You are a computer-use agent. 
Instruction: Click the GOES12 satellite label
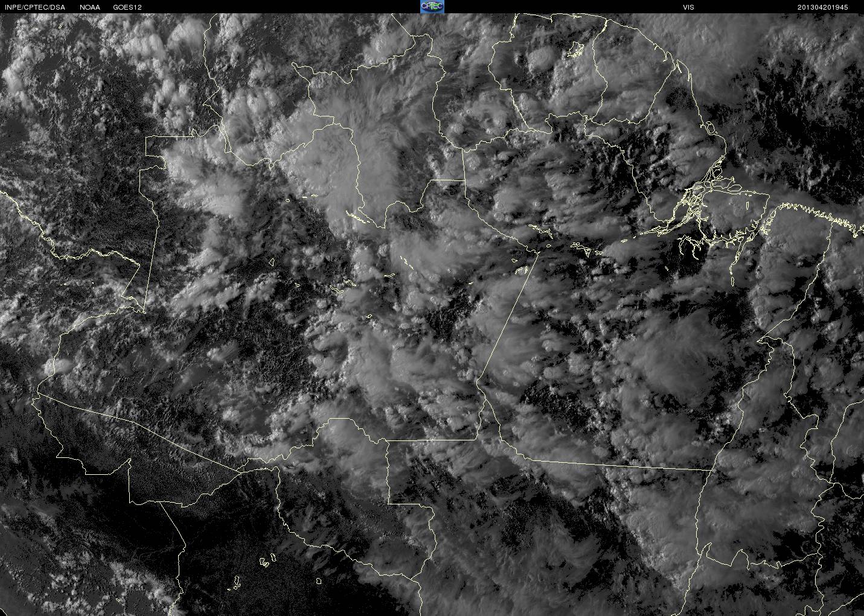[127, 7]
